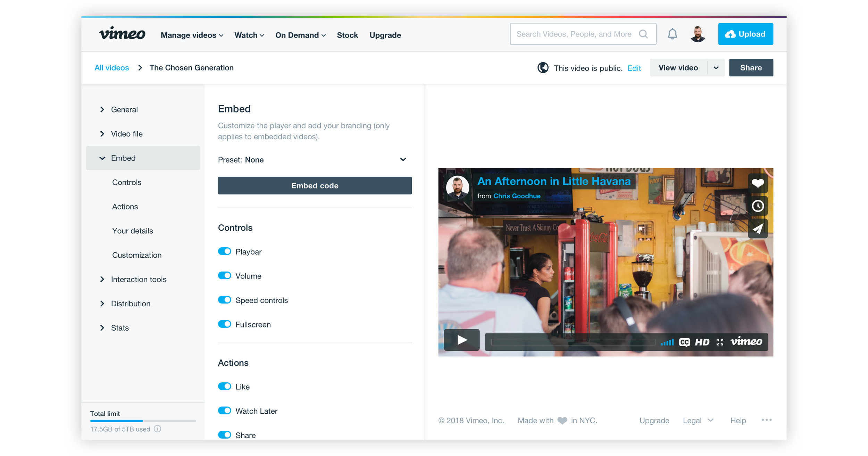The height and width of the screenshot is (456, 868).
Task: Click storage info icon near 17.5GB
Action: pos(157,429)
